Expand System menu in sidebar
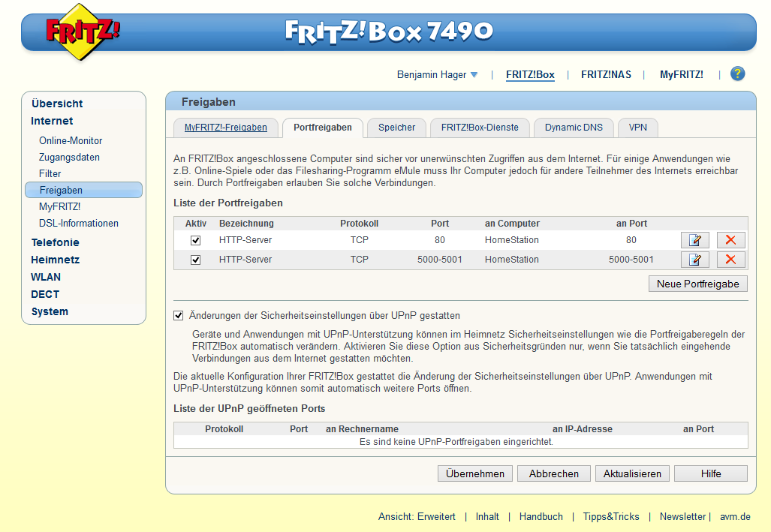 click(x=50, y=311)
